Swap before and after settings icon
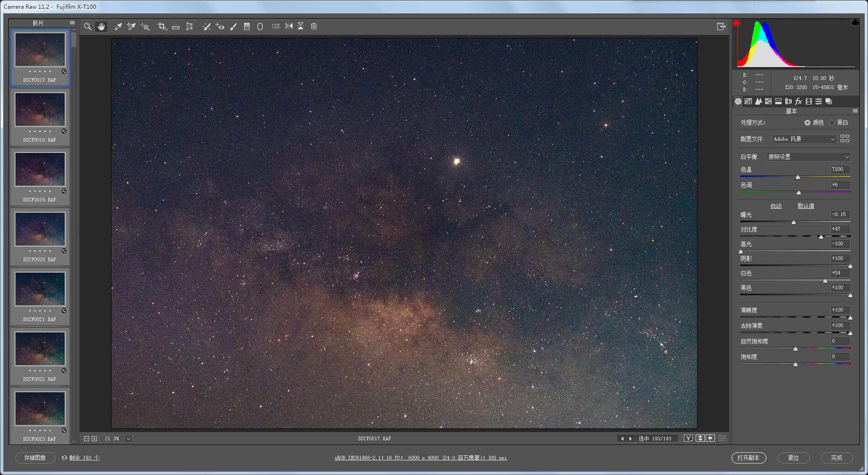Image resolution: width=868 pixels, height=475 pixels. pyautogui.click(x=700, y=438)
